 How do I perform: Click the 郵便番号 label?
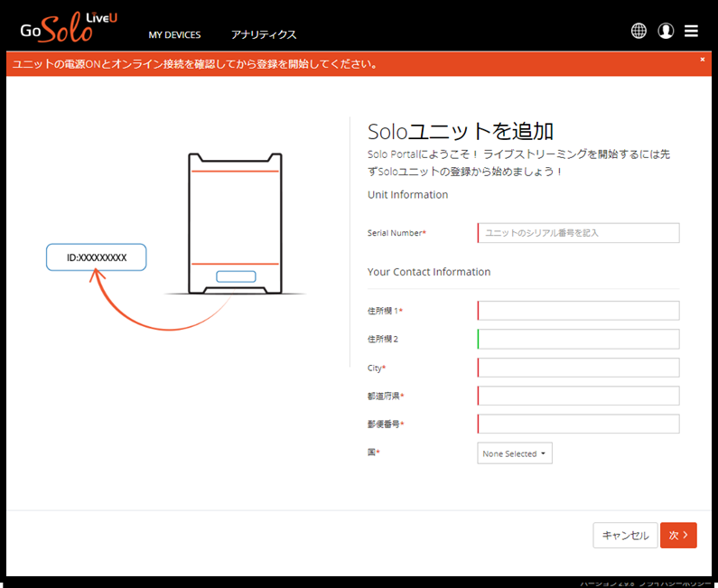coord(385,425)
